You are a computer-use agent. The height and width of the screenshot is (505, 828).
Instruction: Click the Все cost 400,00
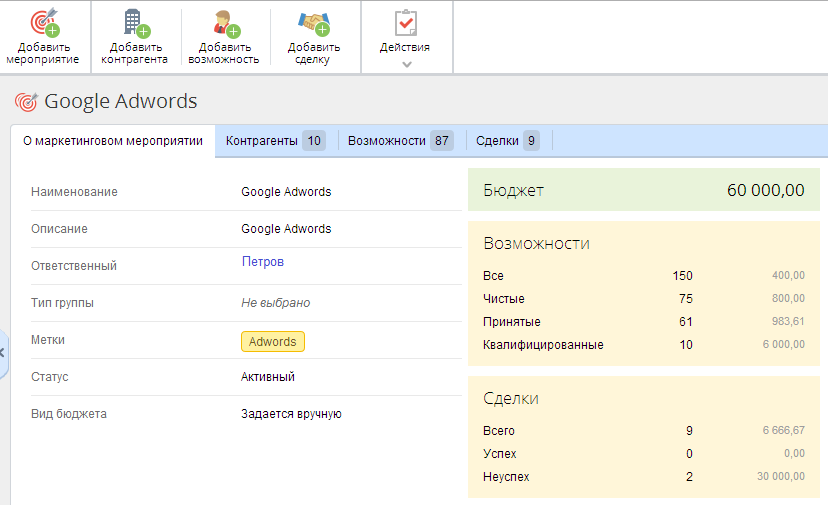click(x=788, y=275)
